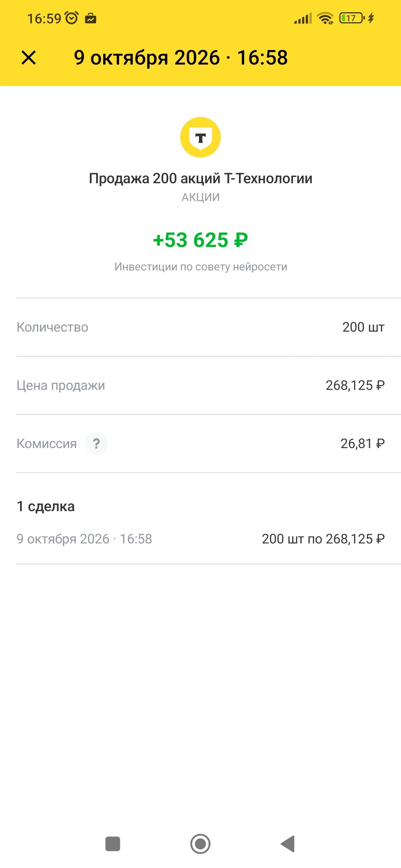Screen dimensions: 401x868
Task: Tap the header date 9 октября 2026
Action: click(147, 57)
